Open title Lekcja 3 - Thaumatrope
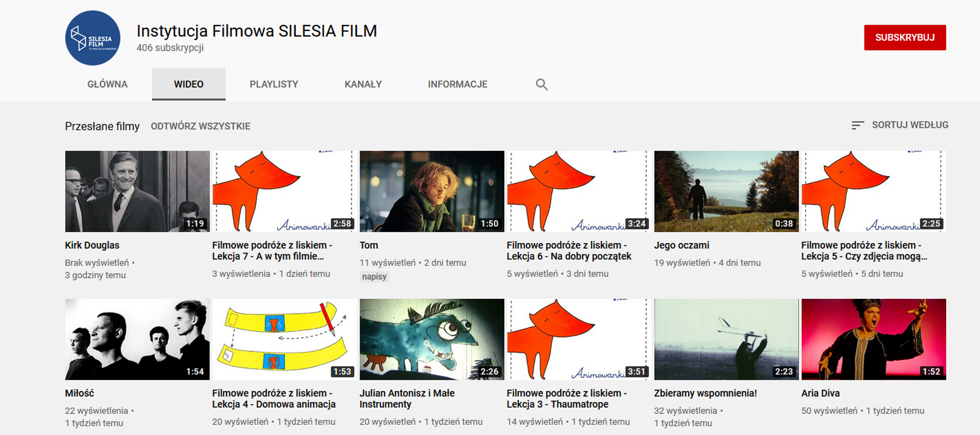The image size is (980, 435). pyautogui.click(x=567, y=399)
